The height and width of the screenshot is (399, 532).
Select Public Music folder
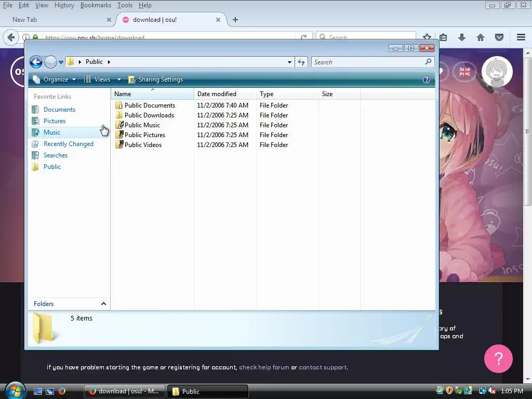click(x=142, y=125)
